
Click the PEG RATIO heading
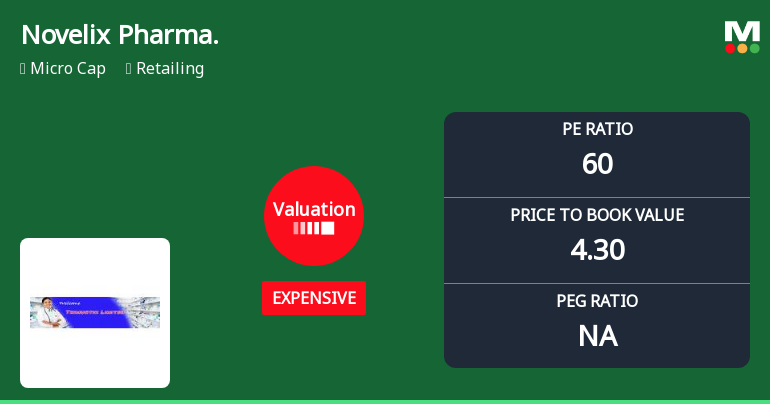click(x=597, y=301)
